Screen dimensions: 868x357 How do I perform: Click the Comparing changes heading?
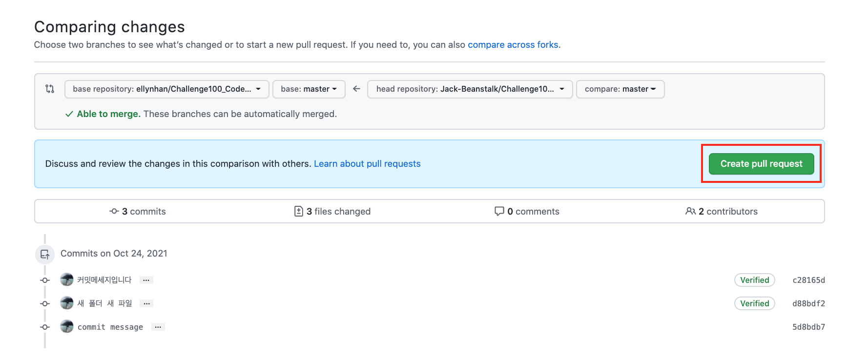(109, 27)
